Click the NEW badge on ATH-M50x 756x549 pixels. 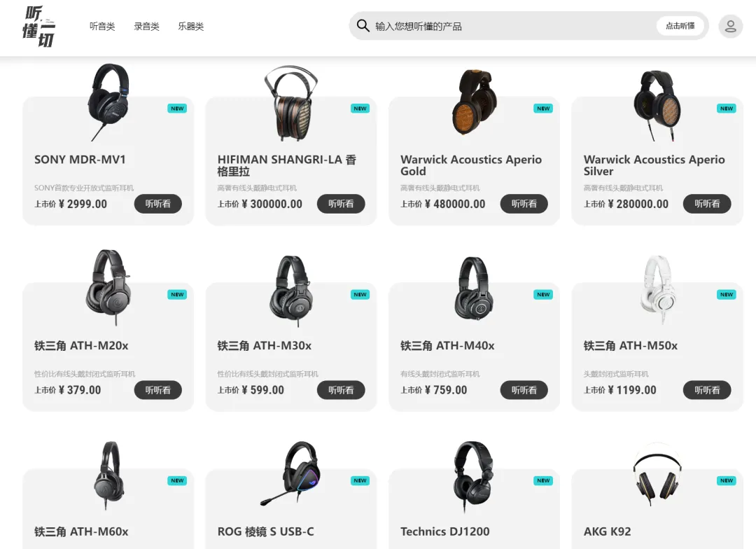point(726,295)
